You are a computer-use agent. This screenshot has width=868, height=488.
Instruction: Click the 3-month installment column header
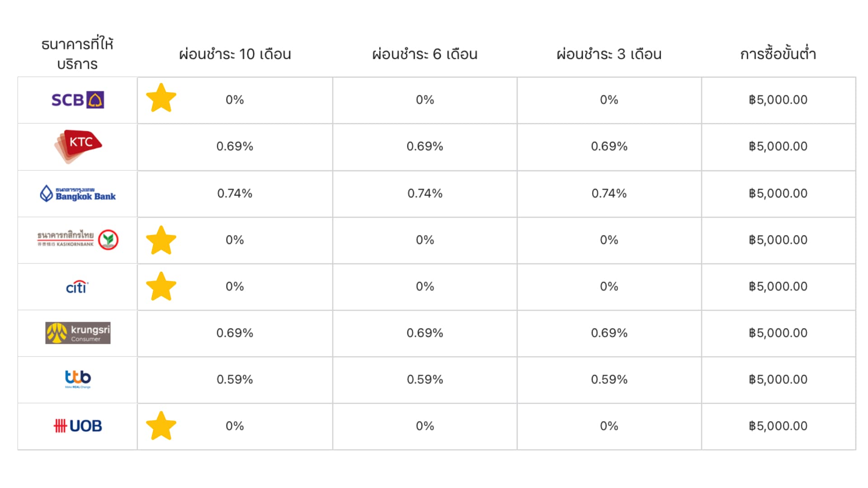(x=609, y=54)
